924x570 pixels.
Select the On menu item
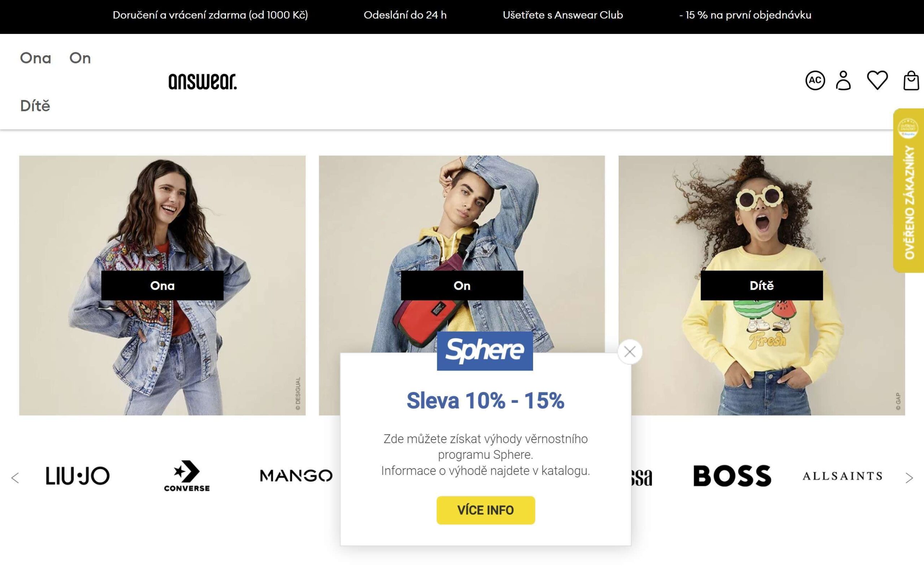80,58
